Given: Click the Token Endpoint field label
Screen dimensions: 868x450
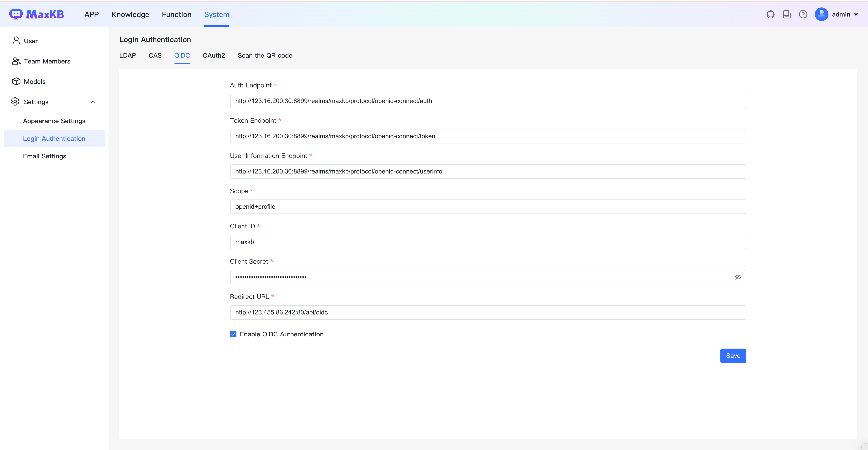Looking at the screenshot, I should pyautogui.click(x=253, y=121).
